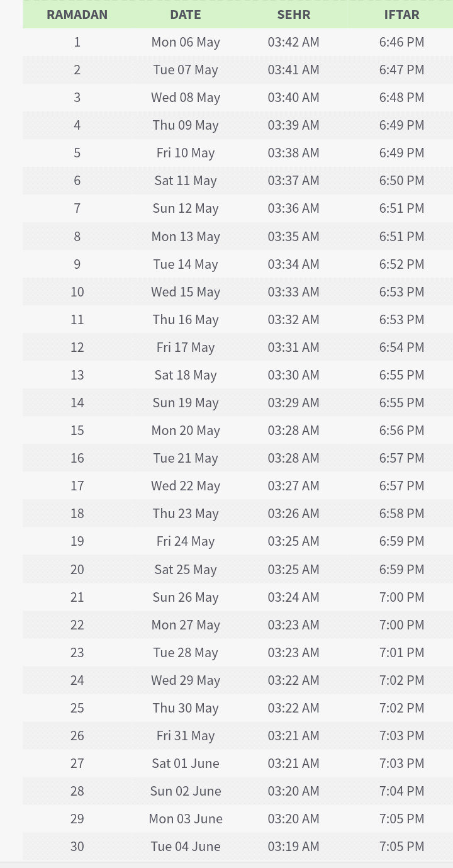Click the DATE column header
The width and height of the screenshot is (453, 868).
click(x=186, y=14)
